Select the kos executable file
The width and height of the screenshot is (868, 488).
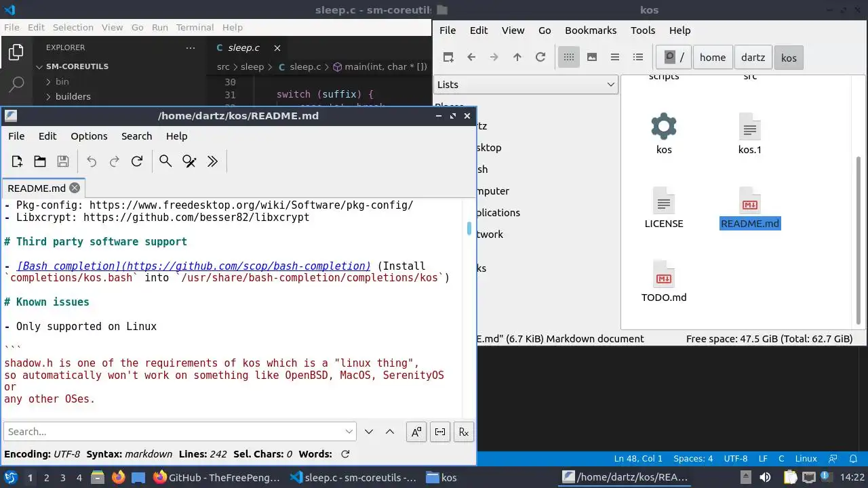664,134
